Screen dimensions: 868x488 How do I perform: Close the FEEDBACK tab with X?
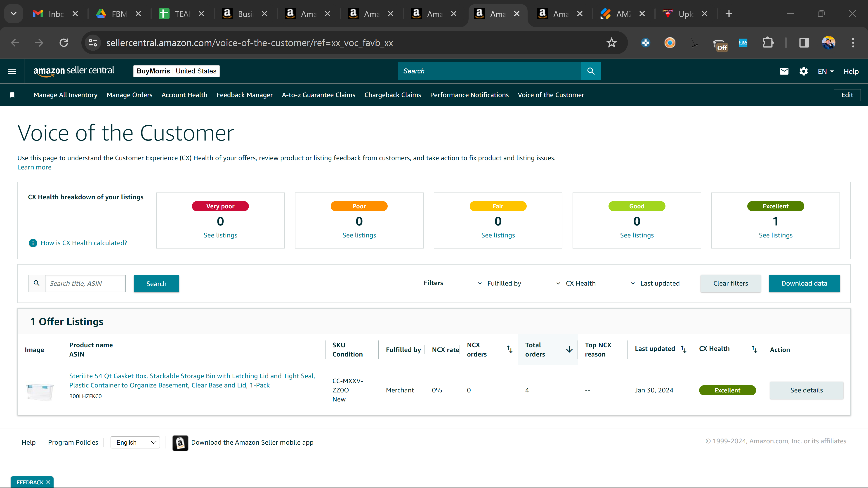click(x=48, y=482)
